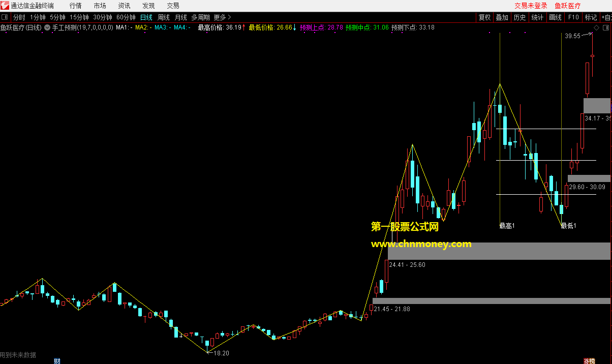The height and width of the screenshot is (364, 612).
Task: Click the 交易未登录 login status link
Action: click(x=531, y=6)
